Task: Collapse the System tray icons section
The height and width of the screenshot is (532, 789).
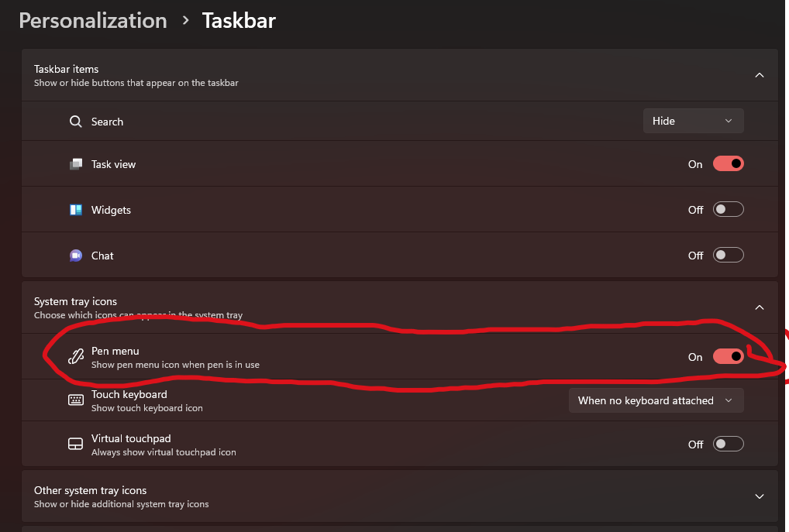Action: pyautogui.click(x=759, y=307)
